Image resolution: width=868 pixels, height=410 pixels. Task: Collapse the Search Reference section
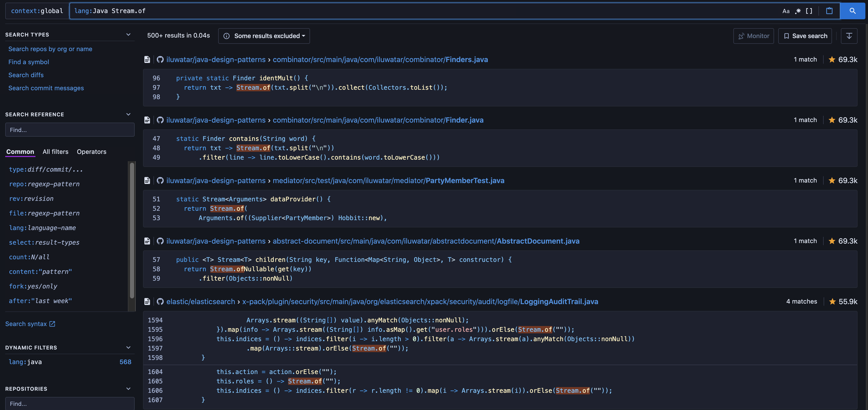[128, 114]
